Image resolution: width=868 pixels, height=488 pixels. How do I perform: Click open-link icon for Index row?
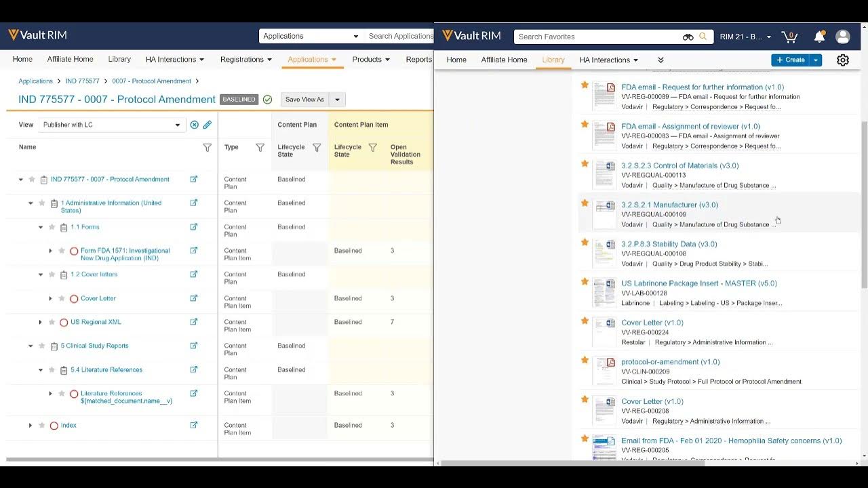pyautogui.click(x=193, y=425)
